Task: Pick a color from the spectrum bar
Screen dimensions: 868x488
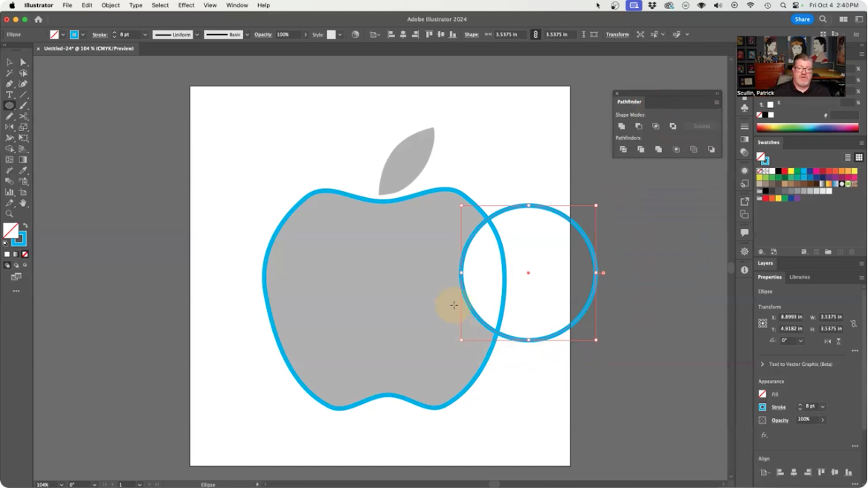Action: click(807, 128)
